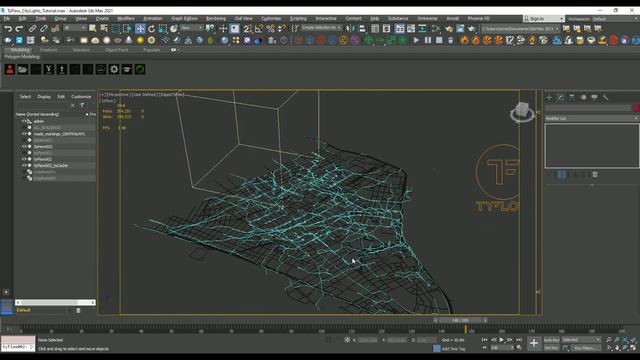The height and width of the screenshot is (360, 640).
Task: Open the project path dropdown in toolbar
Action: (x=520, y=29)
